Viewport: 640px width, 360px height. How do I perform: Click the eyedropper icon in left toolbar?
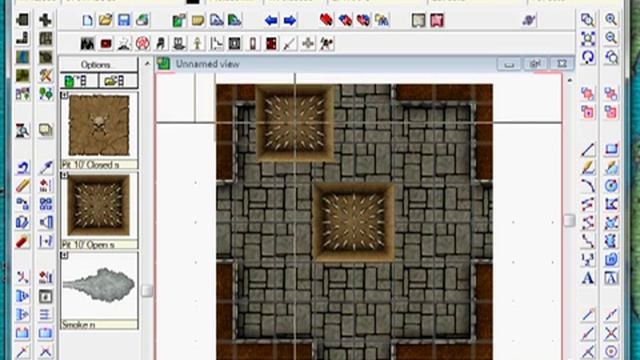tap(46, 167)
